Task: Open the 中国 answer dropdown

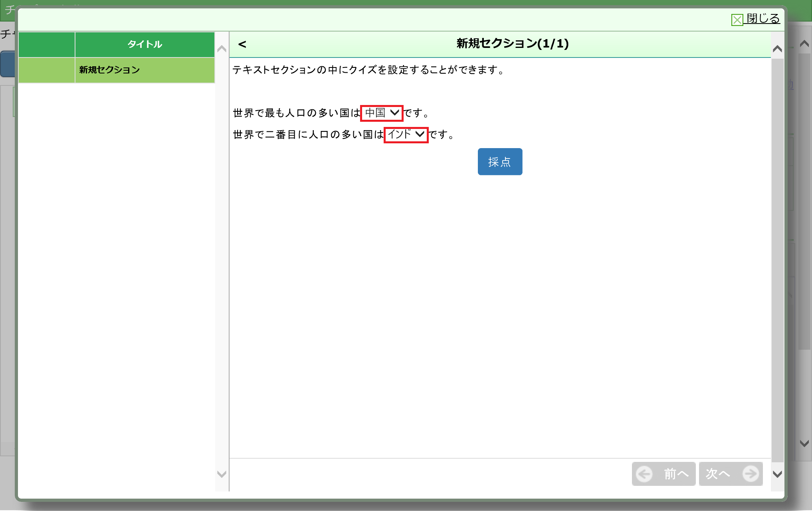Action: [x=382, y=113]
